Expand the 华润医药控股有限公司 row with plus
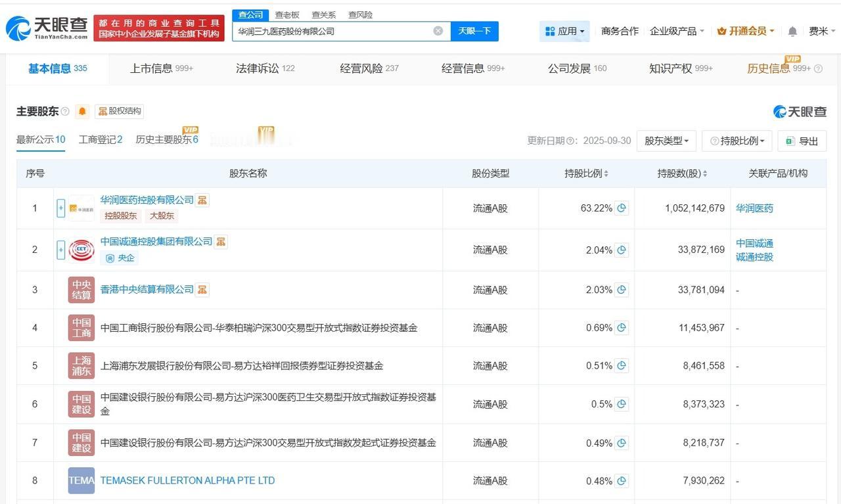The width and height of the screenshot is (841, 504). [x=61, y=208]
